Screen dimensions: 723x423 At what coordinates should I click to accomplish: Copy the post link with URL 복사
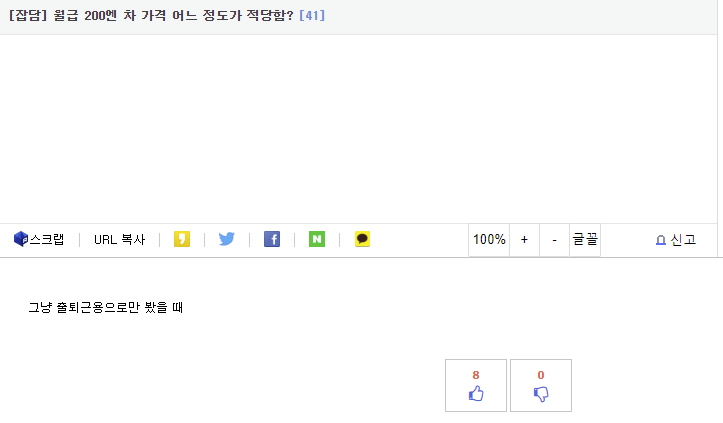(x=119, y=239)
